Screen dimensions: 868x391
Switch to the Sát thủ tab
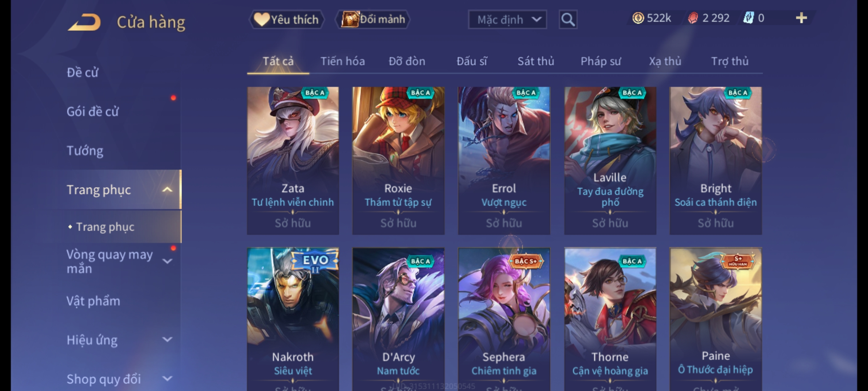pyautogui.click(x=536, y=61)
